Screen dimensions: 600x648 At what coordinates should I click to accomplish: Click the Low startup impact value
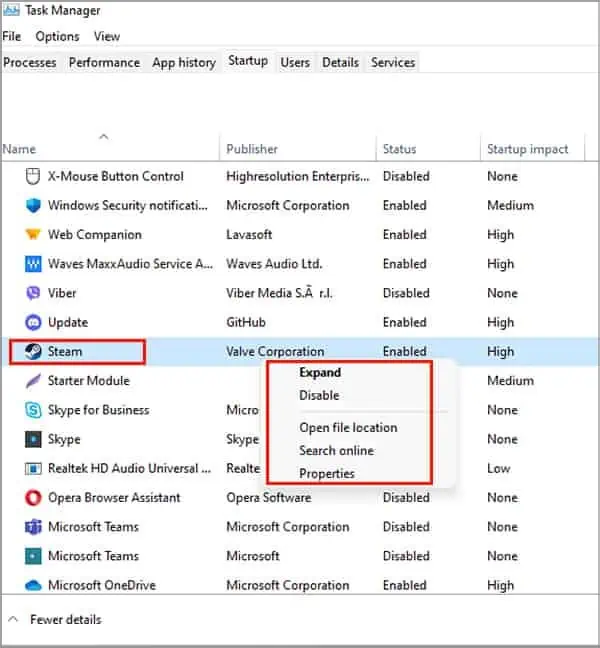(x=498, y=469)
